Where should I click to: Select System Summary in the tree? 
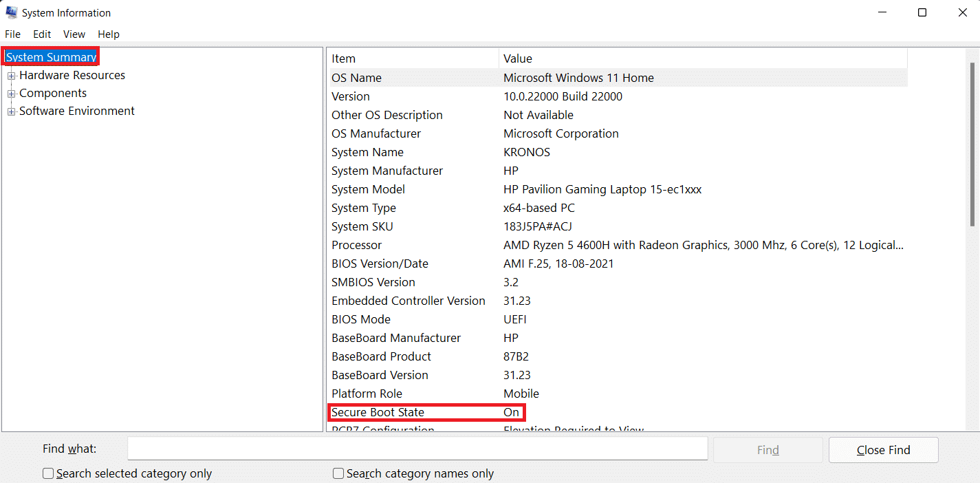pos(51,57)
